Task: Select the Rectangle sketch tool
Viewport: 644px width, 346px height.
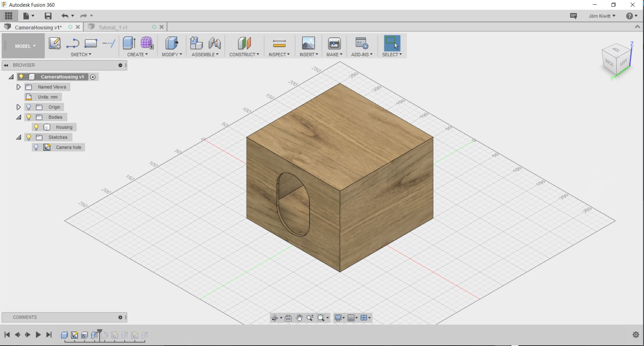Action: coord(91,43)
